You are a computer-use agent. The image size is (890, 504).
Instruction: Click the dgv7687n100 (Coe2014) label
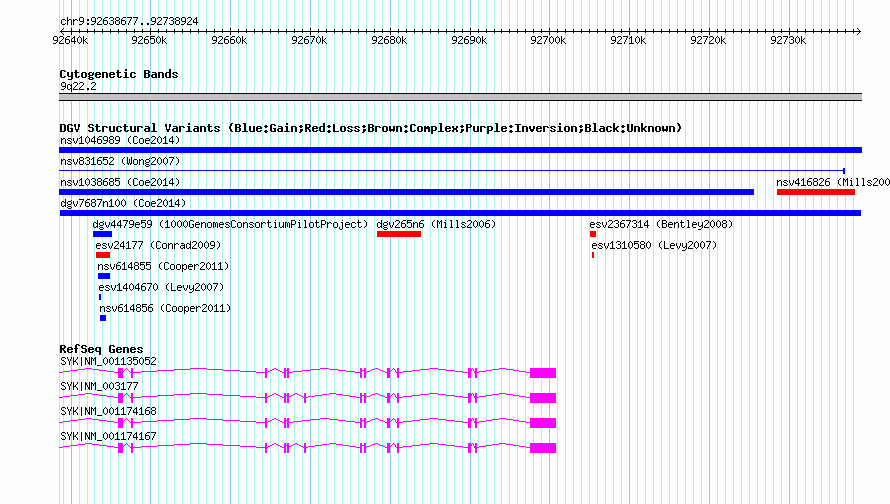point(123,203)
